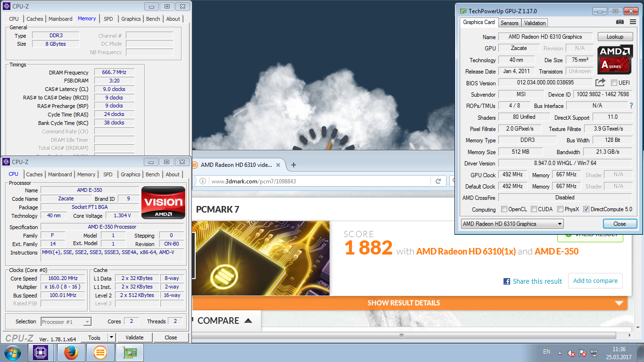Close the AMD Radeon HD 6310 browser tab
Screen dimensions: 644x362
pos(278,165)
